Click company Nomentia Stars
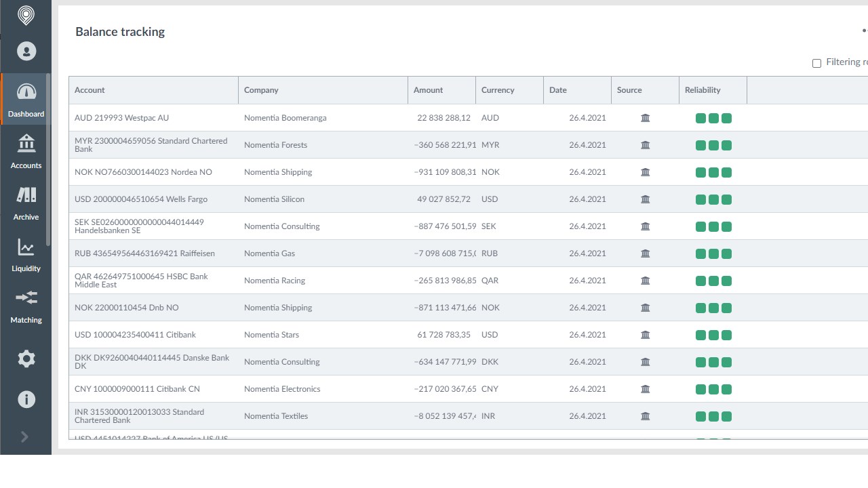The height and width of the screenshot is (488, 868). point(271,335)
